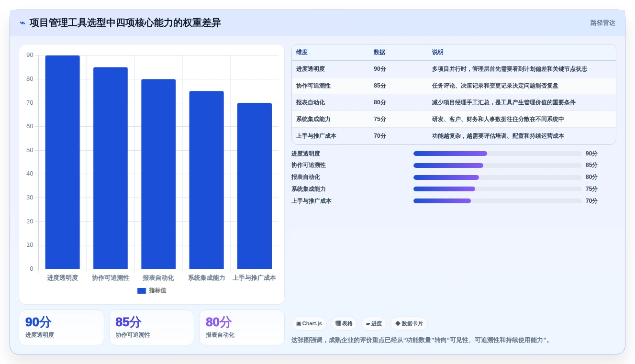The height and width of the screenshot is (364, 635).
Task: Click description starting 减少项目经理手工汇总
Action: point(504,103)
